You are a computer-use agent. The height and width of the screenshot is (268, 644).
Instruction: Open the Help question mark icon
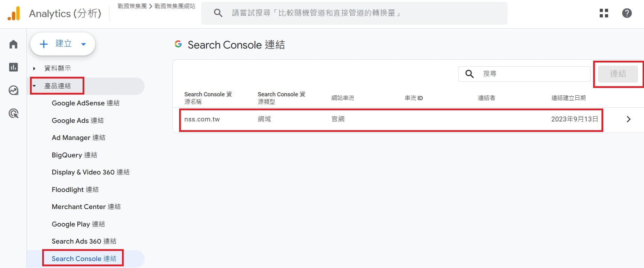click(x=627, y=13)
